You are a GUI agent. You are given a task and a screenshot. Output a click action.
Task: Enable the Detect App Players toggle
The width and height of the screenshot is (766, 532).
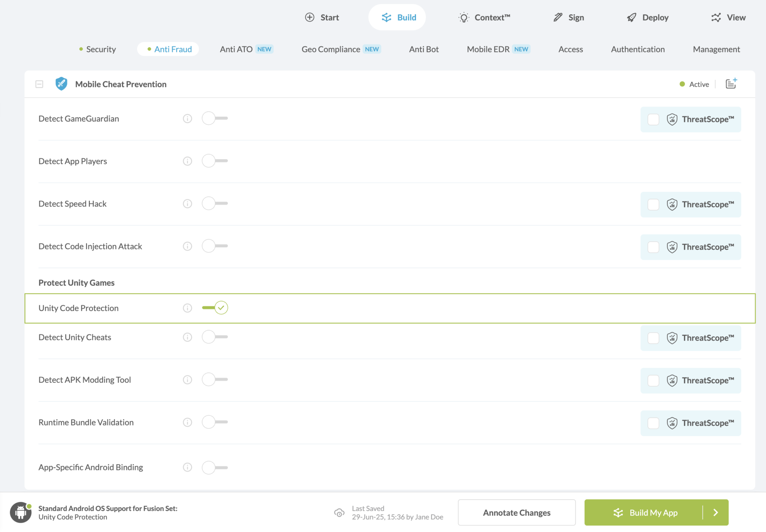pos(215,161)
